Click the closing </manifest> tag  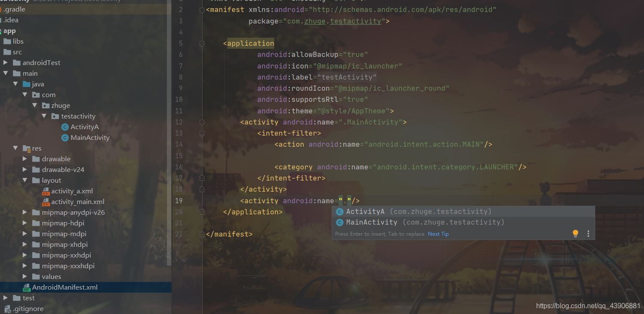229,234
